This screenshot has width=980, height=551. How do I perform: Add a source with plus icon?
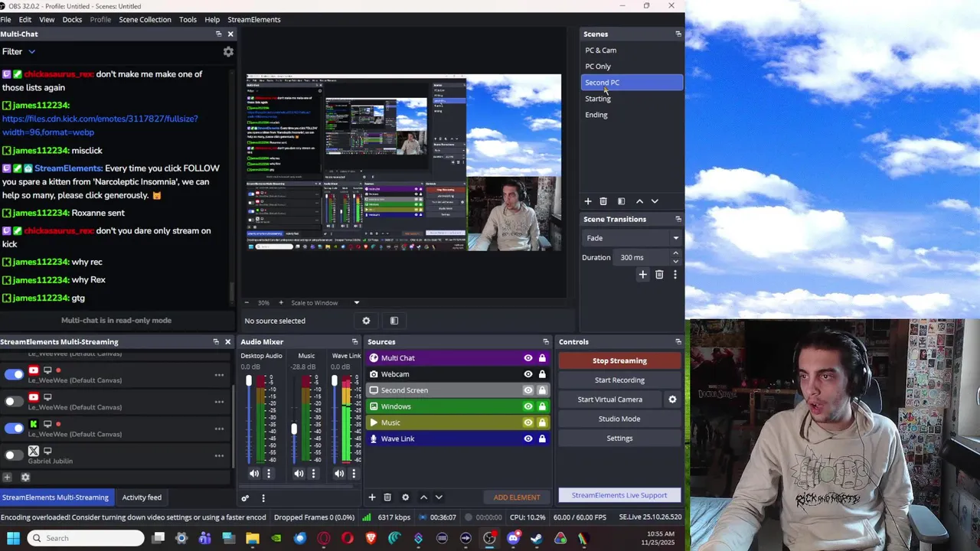[x=372, y=497]
